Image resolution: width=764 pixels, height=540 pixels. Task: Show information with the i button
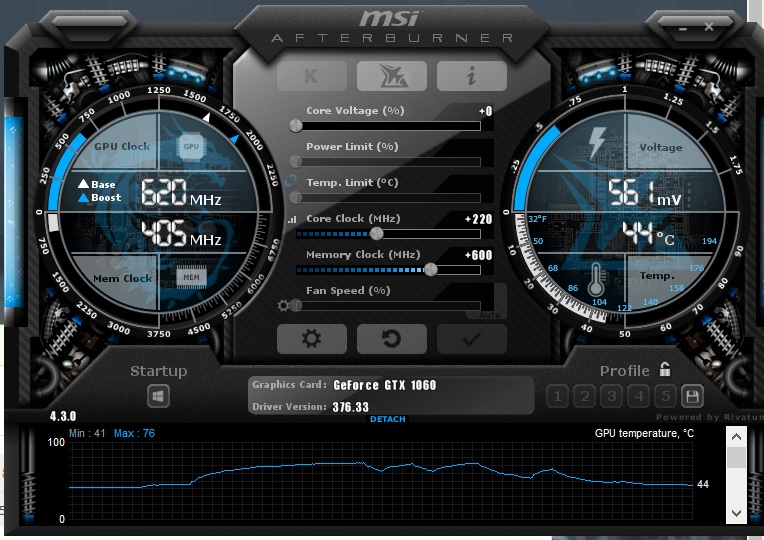coord(472,76)
